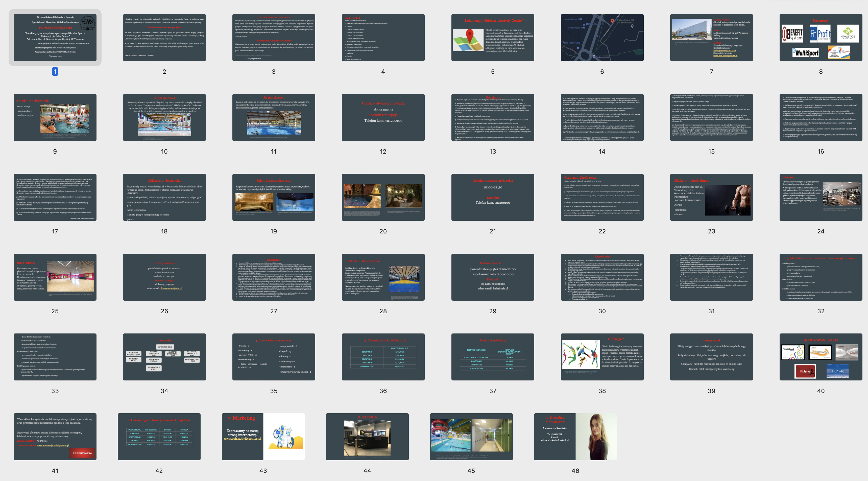Open slide 6 with the map
This screenshot has width=868, height=481.
point(602,37)
